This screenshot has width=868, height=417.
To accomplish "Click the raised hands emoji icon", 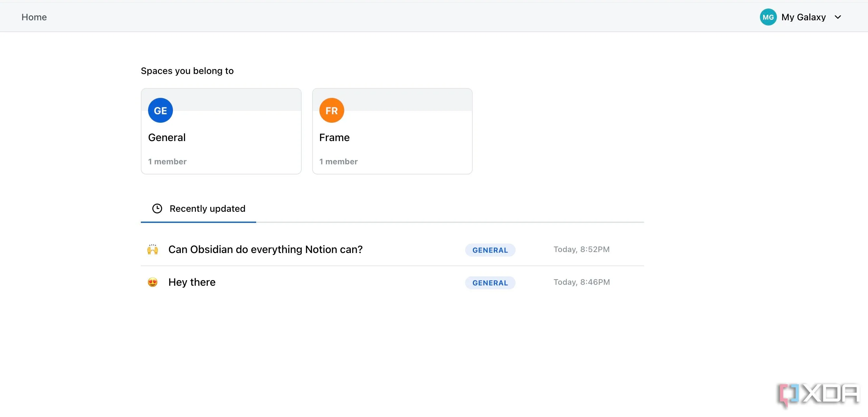I will coord(153,249).
